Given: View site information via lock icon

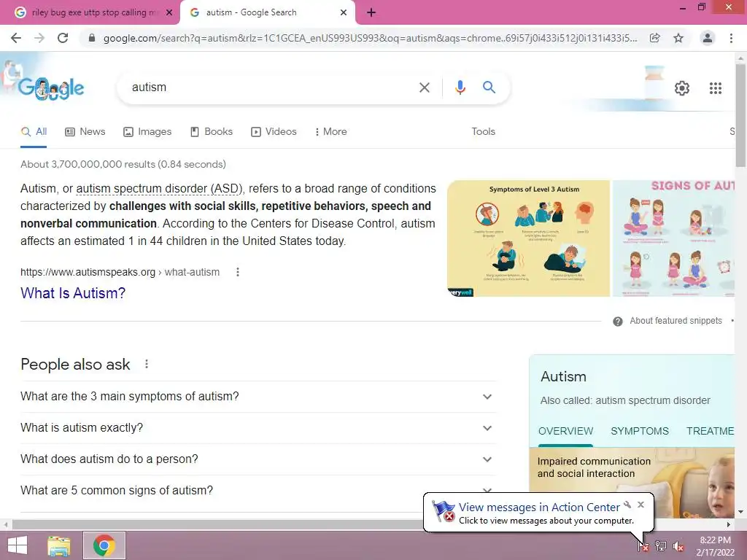Looking at the screenshot, I should [x=92, y=38].
